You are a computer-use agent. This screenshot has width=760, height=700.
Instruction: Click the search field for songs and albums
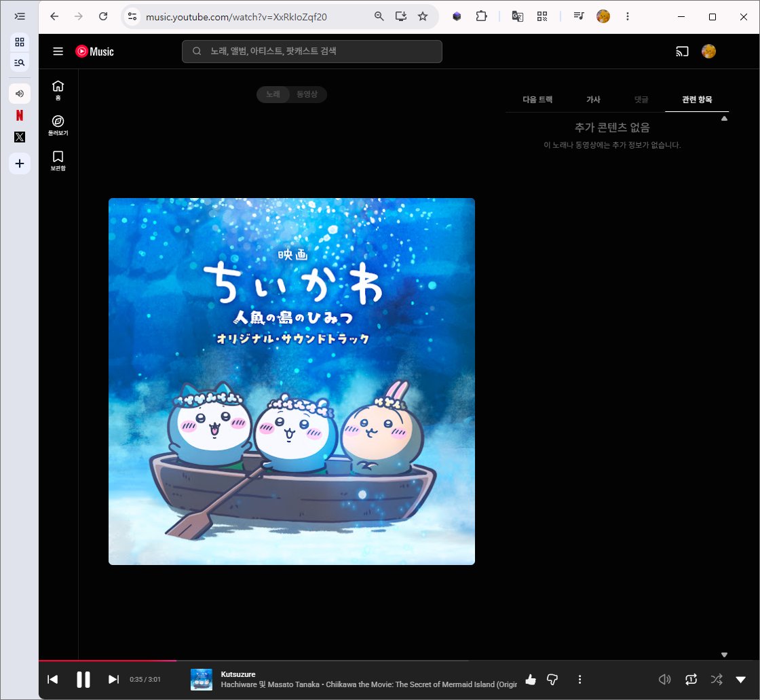click(x=312, y=52)
